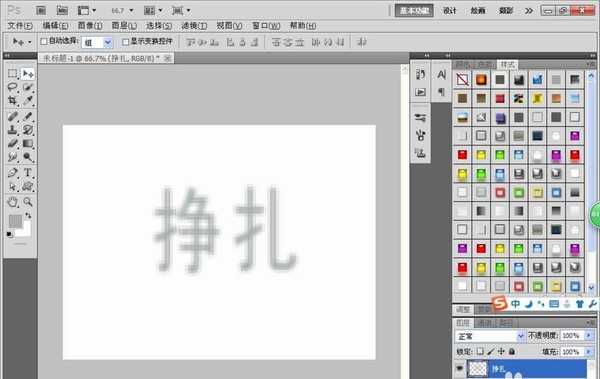Select the Rectangular Marquee tool

pos(12,73)
